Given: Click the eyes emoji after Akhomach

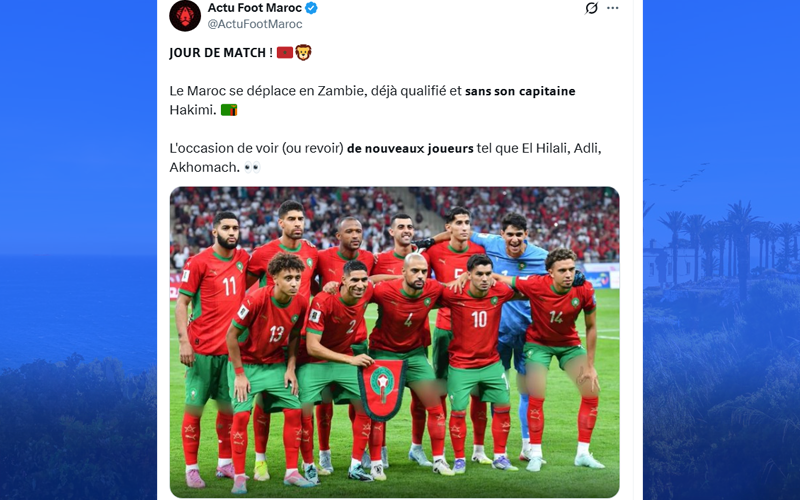Looking at the screenshot, I should [x=252, y=167].
